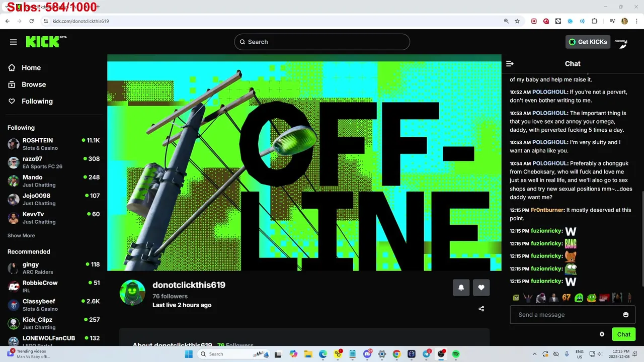This screenshot has height=362, width=644.
Task: Open KevvTv channel
Action: [x=53, y=218]
